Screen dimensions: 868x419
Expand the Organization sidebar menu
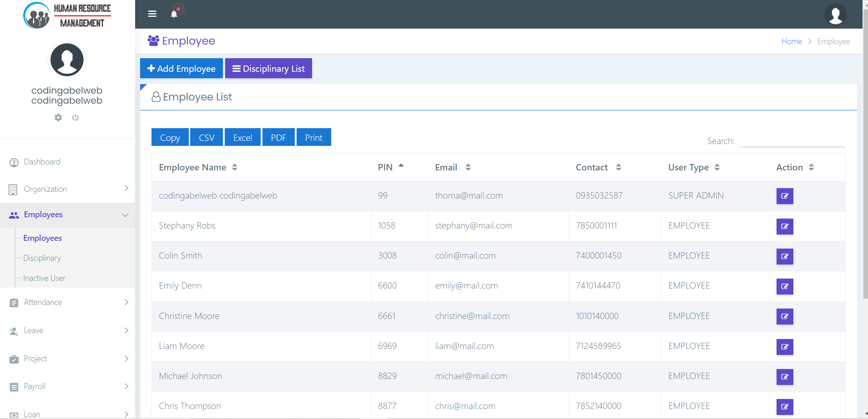[68, 189]
